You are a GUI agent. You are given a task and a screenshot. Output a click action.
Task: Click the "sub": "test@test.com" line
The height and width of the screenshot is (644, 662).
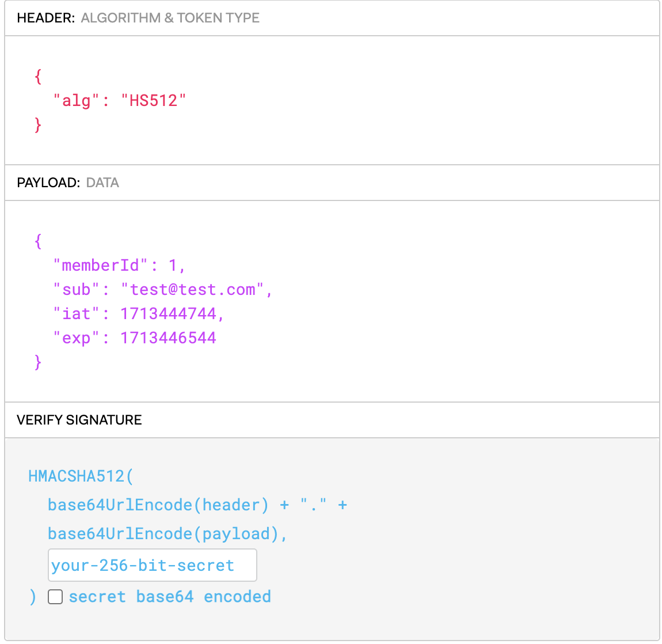tap(162, 290)
